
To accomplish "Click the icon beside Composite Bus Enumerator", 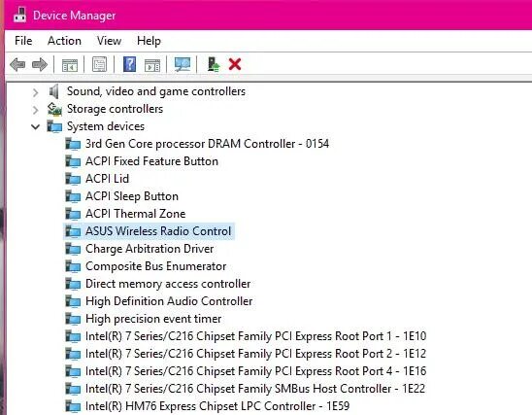I will point(73,266).
